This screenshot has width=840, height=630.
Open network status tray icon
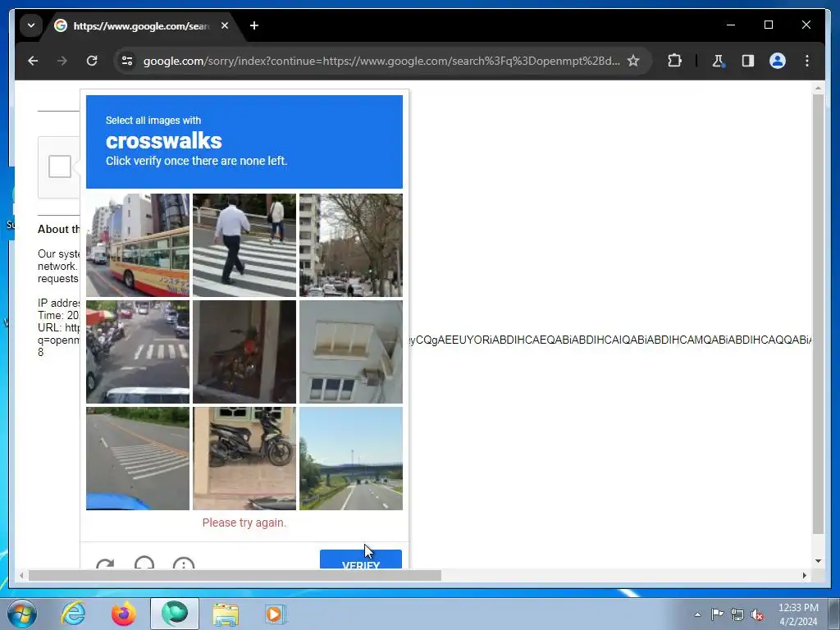(737, 614)
